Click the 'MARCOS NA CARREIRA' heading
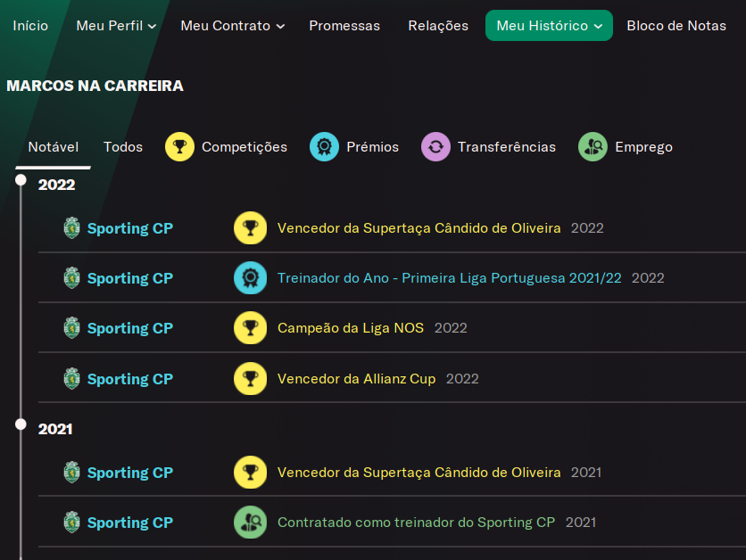This screenshot has height=560, width=746. [x=95, y=86]
